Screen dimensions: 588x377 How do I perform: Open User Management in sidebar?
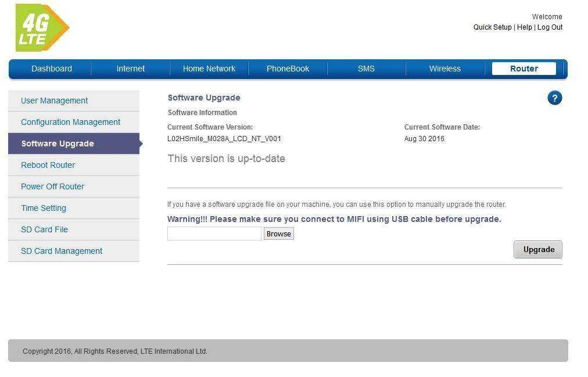(73, 101)
